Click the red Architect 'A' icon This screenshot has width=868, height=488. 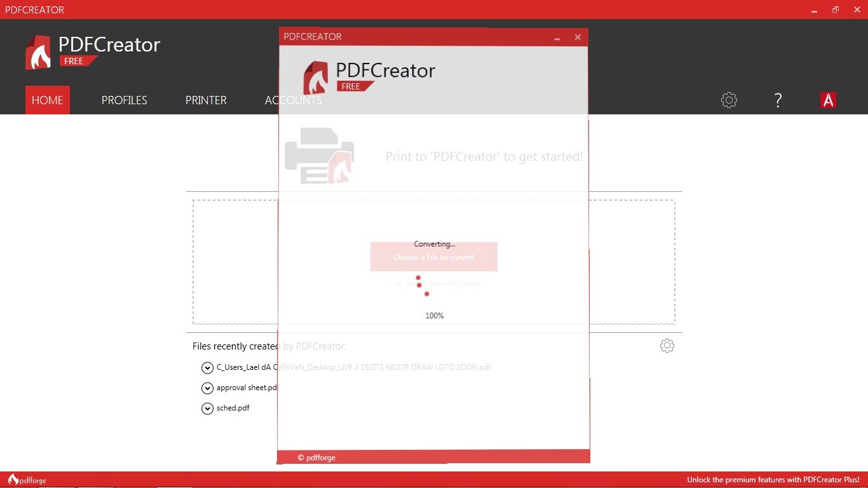point(828,100)
